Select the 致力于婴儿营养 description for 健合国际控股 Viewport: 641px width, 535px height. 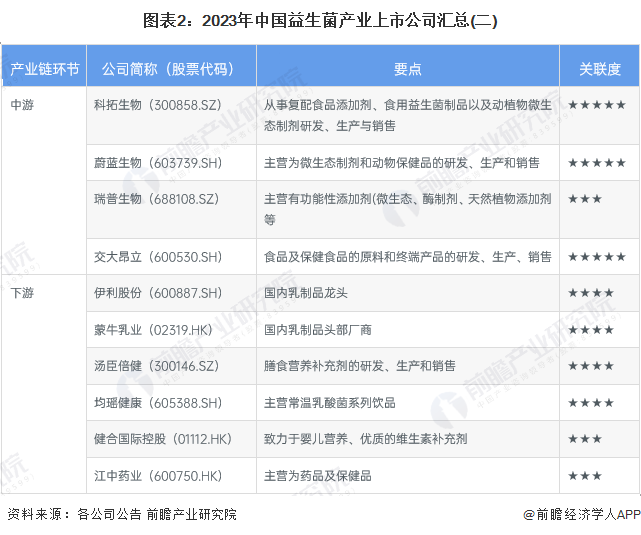365,439
